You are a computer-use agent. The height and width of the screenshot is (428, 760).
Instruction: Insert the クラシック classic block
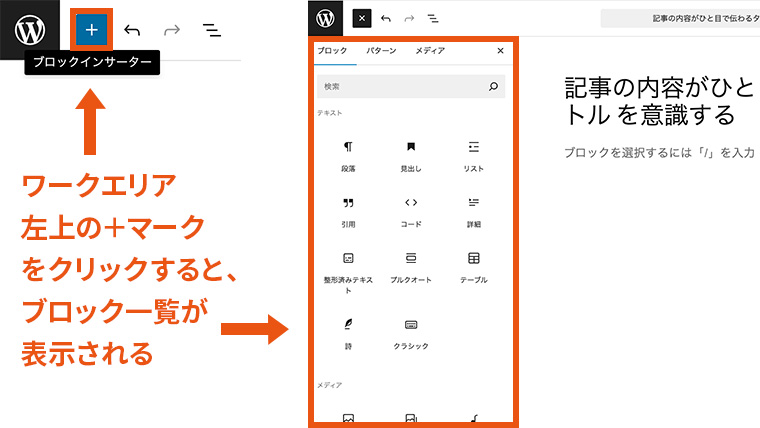point(411,333)
